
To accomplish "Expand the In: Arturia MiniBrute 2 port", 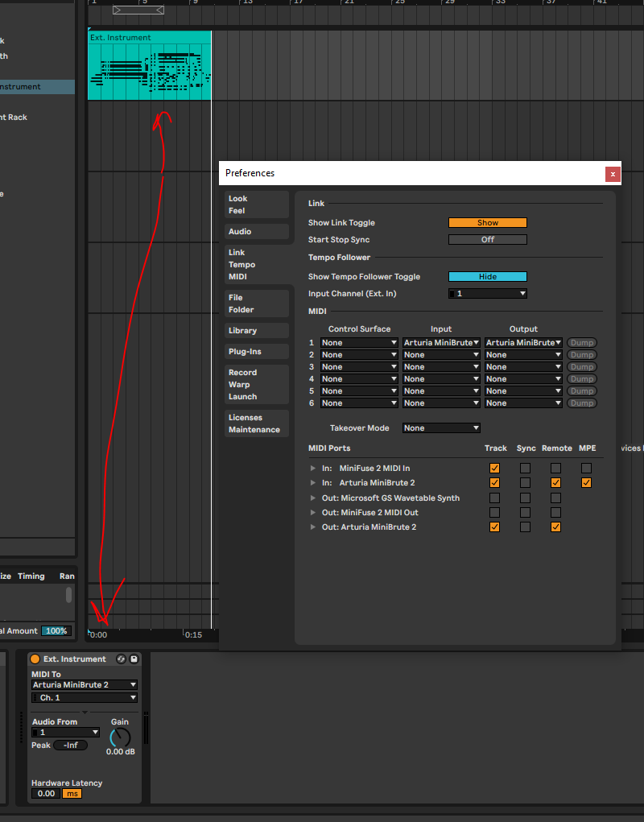I will tap(313, 483).
